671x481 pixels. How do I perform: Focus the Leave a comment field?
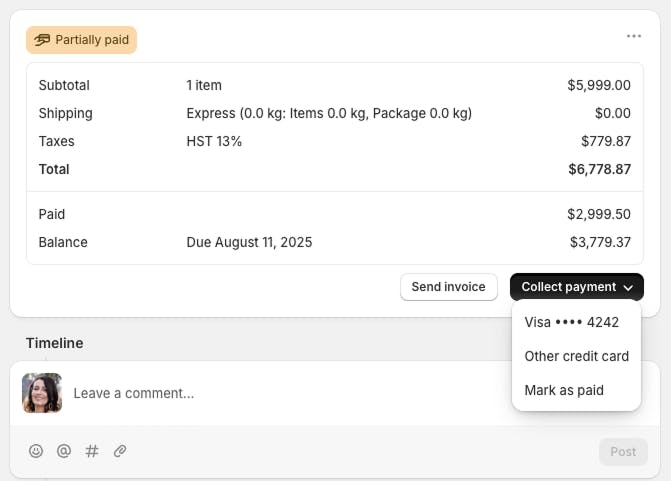(280, 393)
